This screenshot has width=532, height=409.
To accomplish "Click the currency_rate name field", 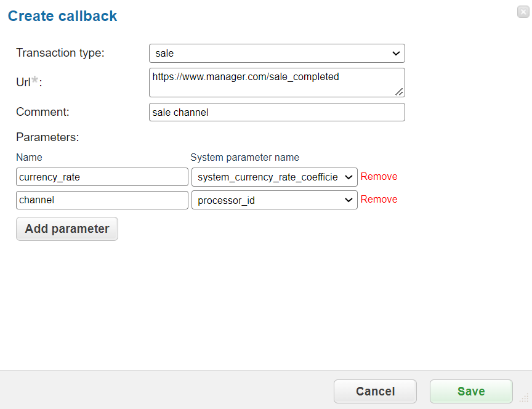I will [102, 177].
